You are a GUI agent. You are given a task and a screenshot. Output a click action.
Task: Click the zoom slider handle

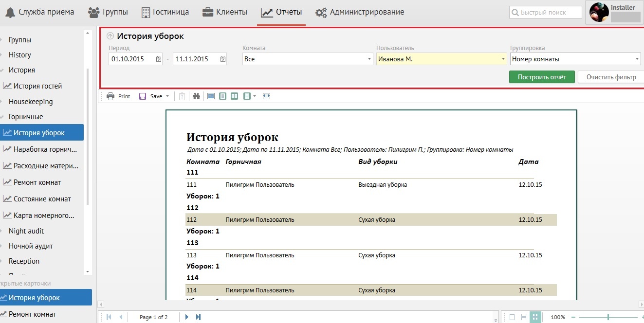[x=608, y=317]
